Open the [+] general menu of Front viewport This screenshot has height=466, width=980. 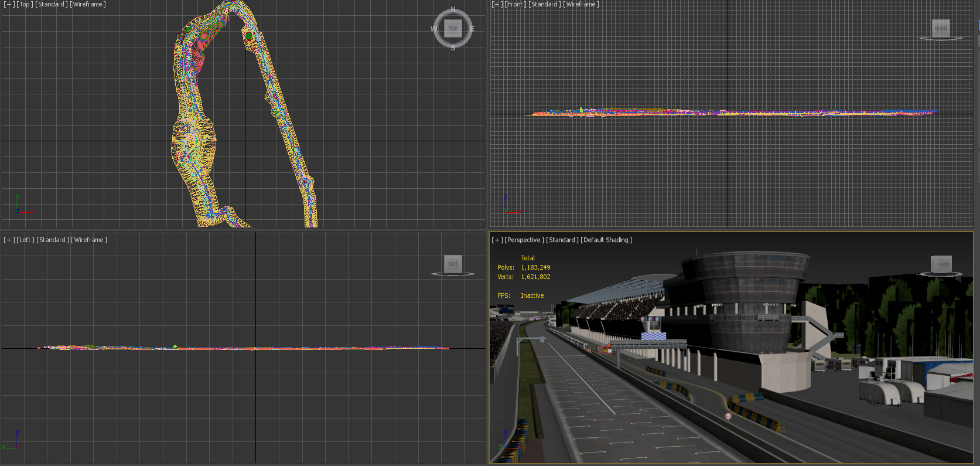click(x=497, y=4)
